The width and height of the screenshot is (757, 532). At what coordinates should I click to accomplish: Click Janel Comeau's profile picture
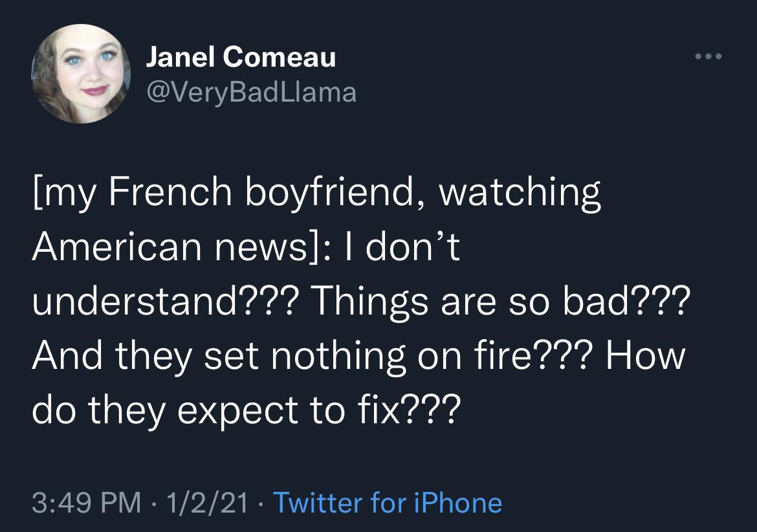(x=80, y=75)
